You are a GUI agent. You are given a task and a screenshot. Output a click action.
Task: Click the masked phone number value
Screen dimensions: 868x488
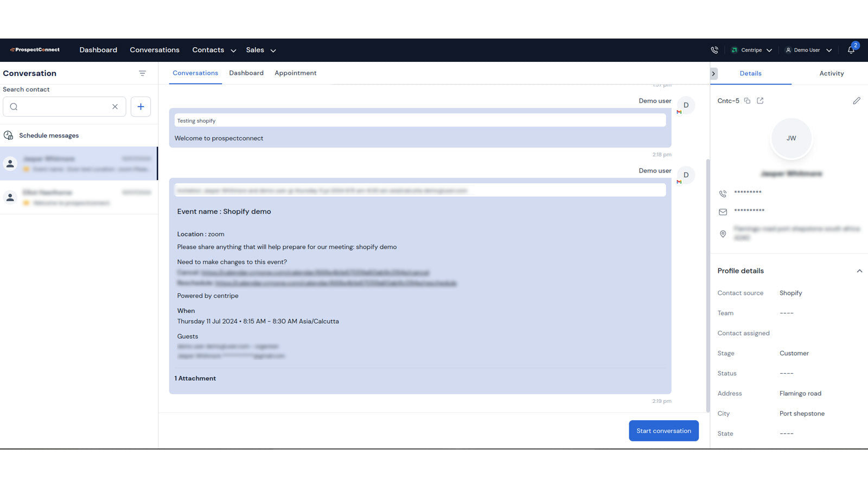[748, 192]
